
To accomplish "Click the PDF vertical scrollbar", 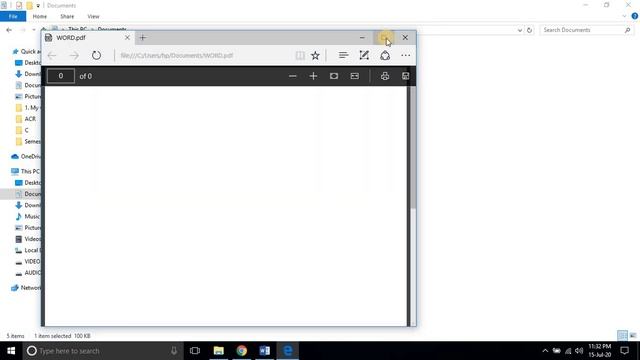I will pyautogui.click(x=413, y=147).
